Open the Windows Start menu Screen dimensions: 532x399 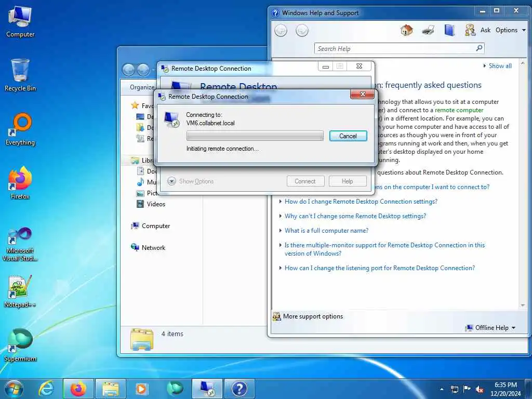tap(14, 389)
